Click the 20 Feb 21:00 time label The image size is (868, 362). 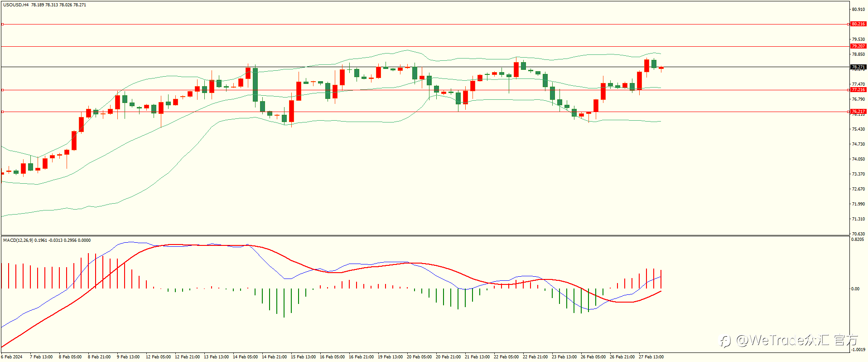click(x=448, y=357)
